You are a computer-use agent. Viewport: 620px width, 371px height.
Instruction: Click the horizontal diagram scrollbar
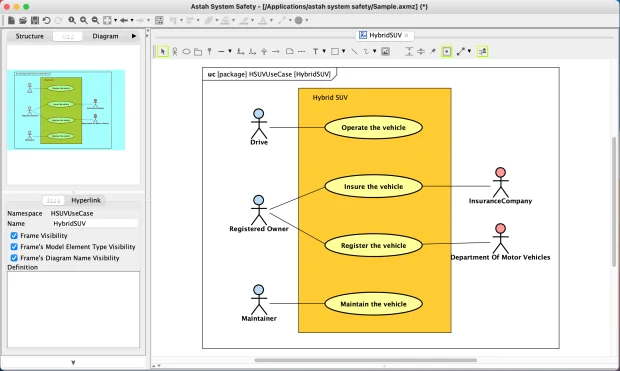pos(366,360)
